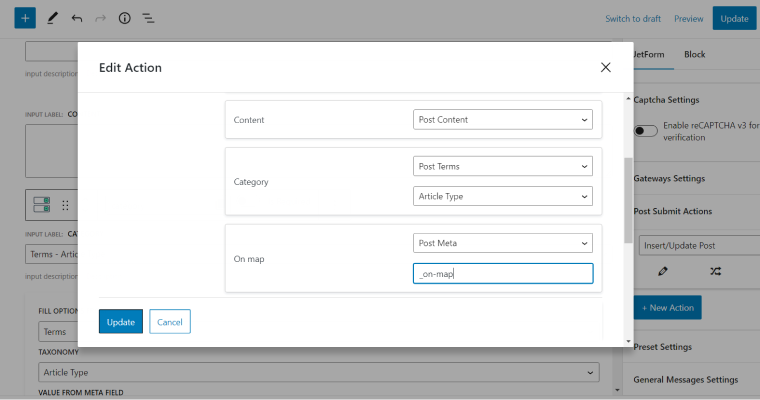Image resolution: width=760 pixels, height=400 pixels.
Task: Open the Post Meta dropdown
Action: (x=503, y=243)
